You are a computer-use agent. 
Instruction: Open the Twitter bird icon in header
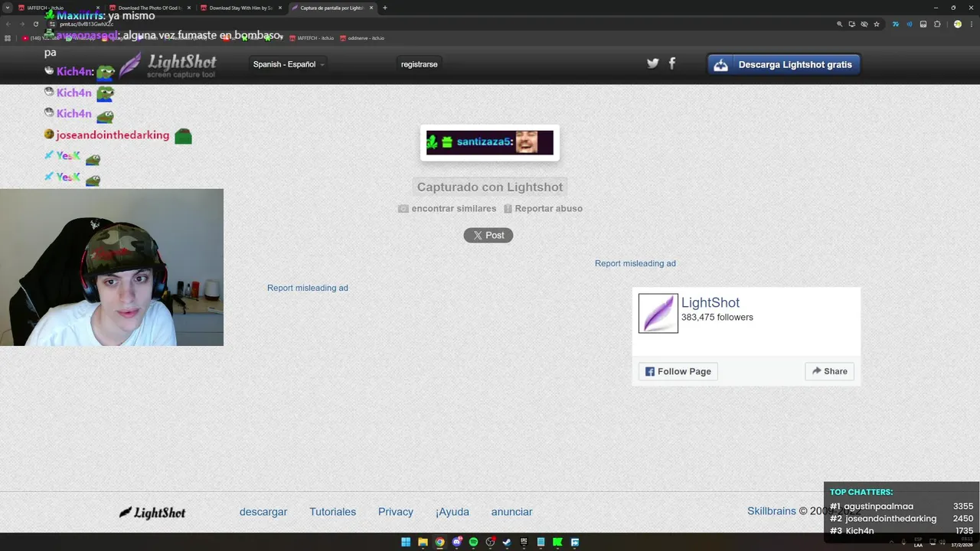pos(652,64)
